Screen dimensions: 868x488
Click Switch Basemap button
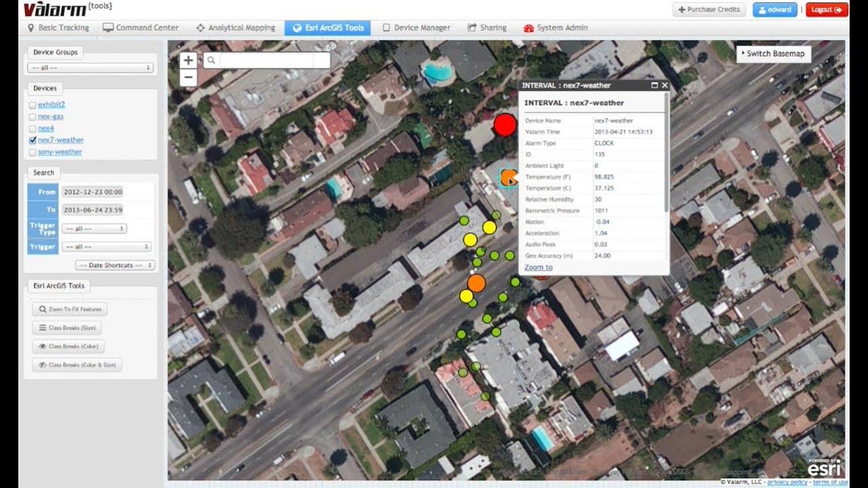pos(774,54)
